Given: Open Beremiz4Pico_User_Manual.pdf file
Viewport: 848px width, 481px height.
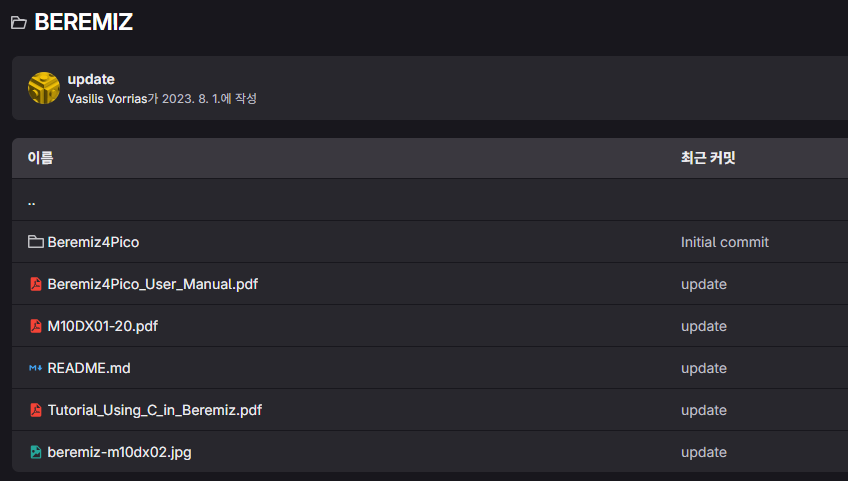Looking at the screenshot, I should click(152, 284).
